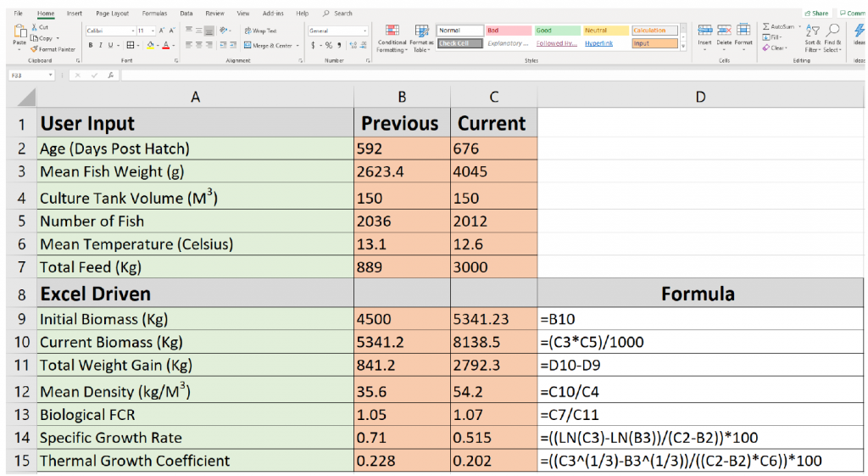Image resolution: width=868 pixels, height=476 pixels.
Task: Open the File menu
Action: point(19,14)
